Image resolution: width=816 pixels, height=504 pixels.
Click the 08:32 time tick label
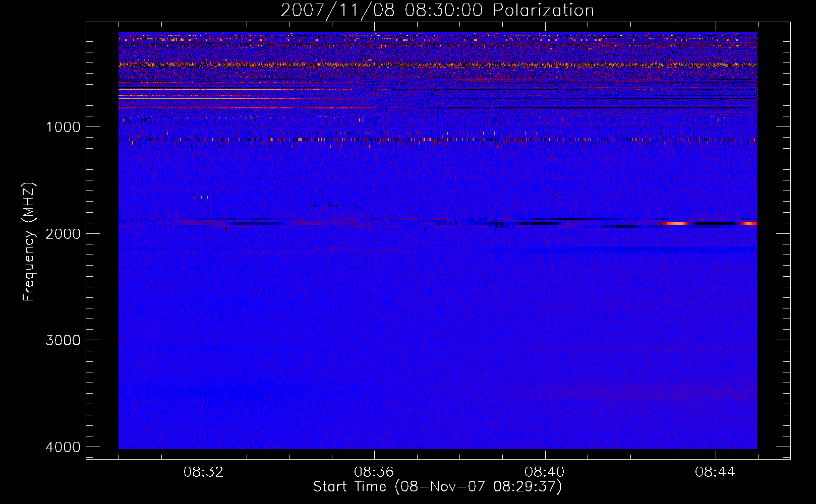click(204, 472)
